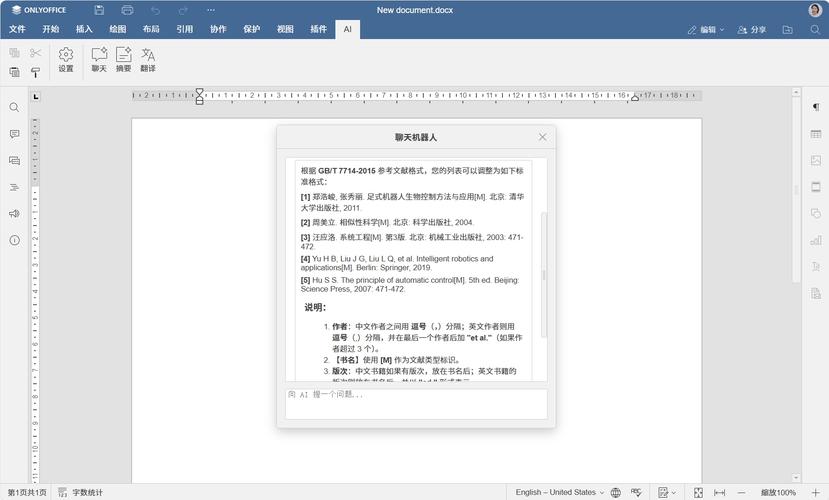Open the track changes dropdown in status bar
This screenshot has width=829, height=500.
coord(667,492)
